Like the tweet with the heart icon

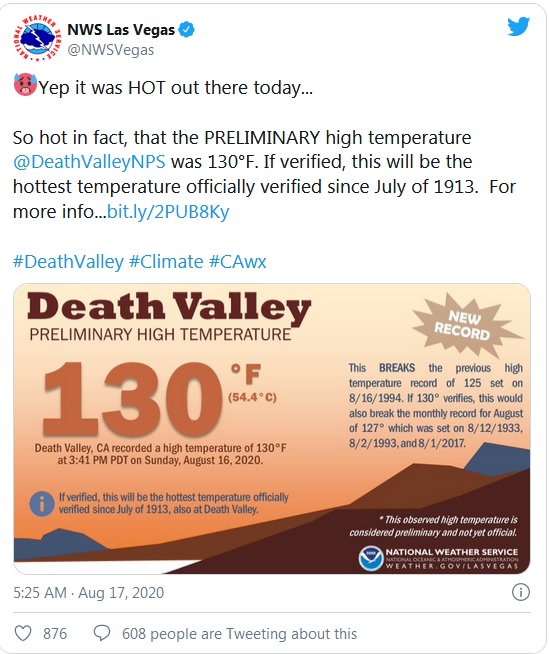point(23,634)
